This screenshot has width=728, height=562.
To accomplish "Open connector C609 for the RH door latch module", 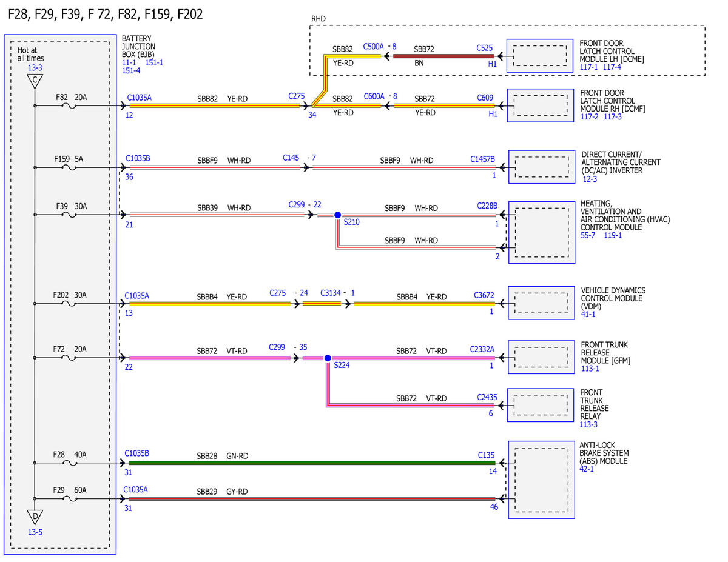I will pos(485,96).
